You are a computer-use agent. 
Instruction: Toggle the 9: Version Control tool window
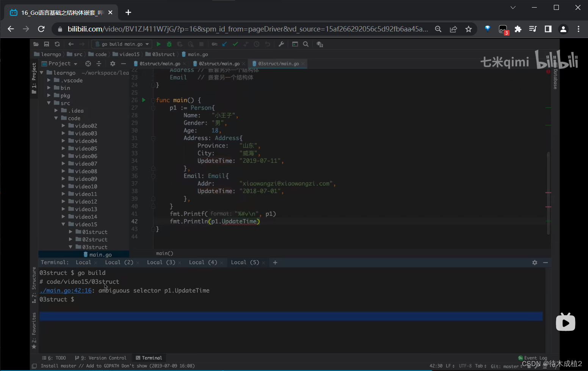pyautogui.click(x=100, y=358)
